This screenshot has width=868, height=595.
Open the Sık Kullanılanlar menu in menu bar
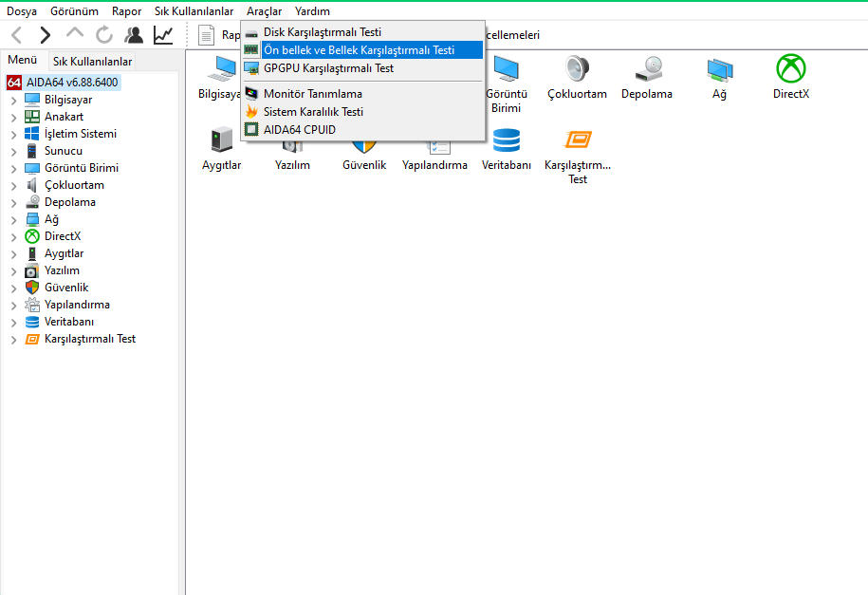[194, 11]
